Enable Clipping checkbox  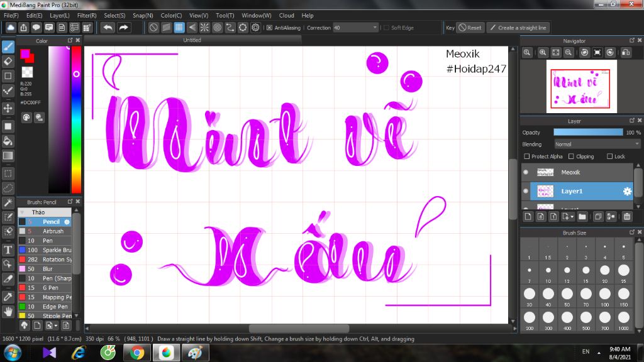[x=571, y=156]
